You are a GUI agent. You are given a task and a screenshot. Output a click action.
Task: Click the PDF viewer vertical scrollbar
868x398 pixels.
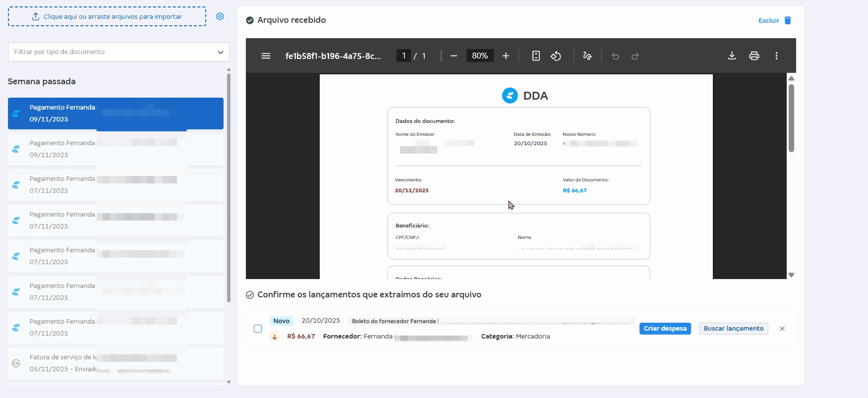click(792, 118)
